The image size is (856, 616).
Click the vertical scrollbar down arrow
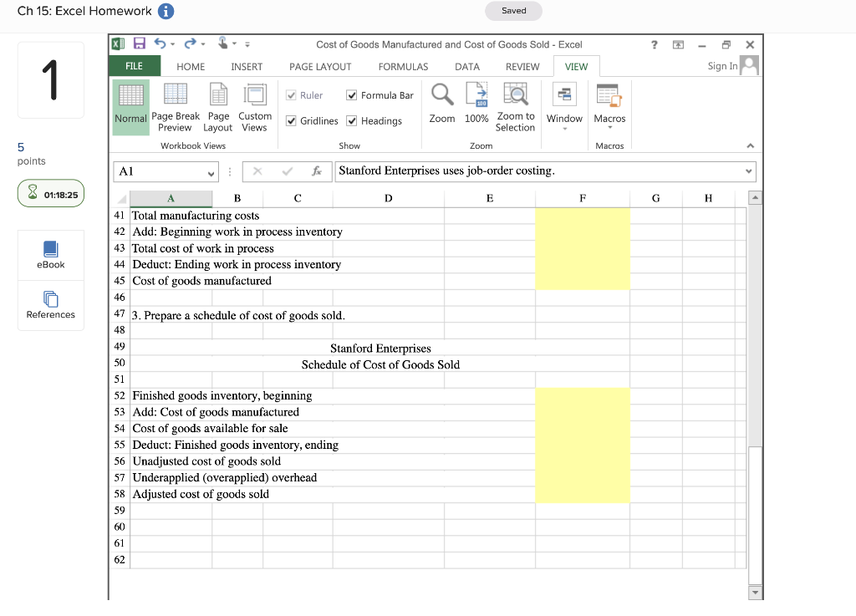coord(755,592)
